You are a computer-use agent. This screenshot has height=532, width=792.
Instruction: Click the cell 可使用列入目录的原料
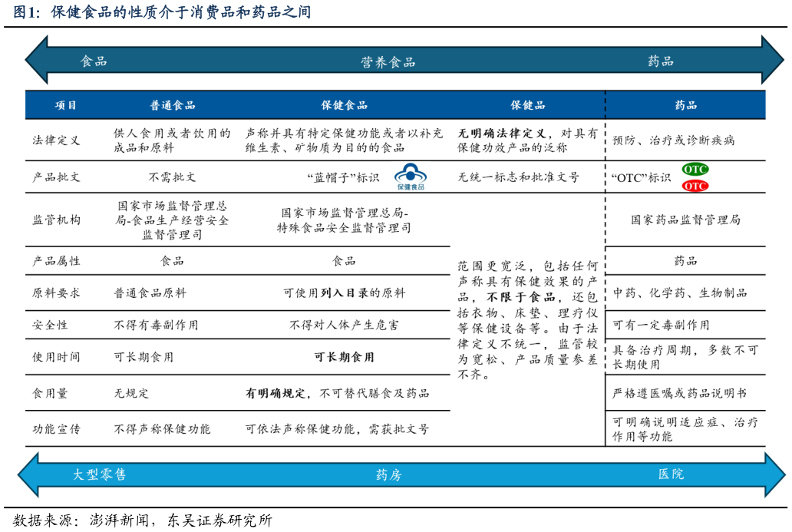(x=344, y=292)
